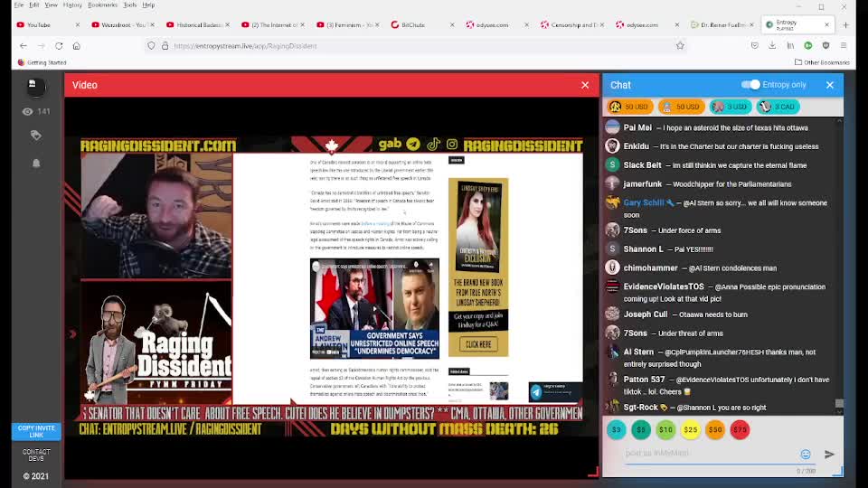Click username Patton 537 in chat
Screen dimensions: 868x488
point(644,380)
